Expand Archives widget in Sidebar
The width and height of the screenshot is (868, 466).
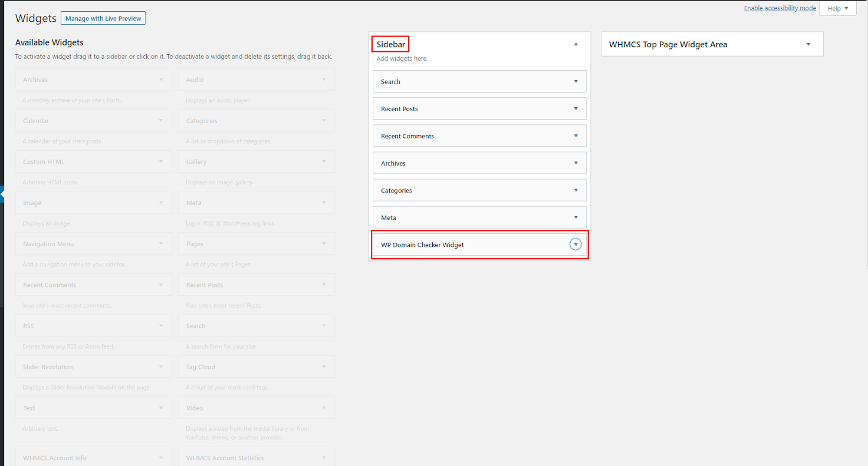(x=576, y=163)
